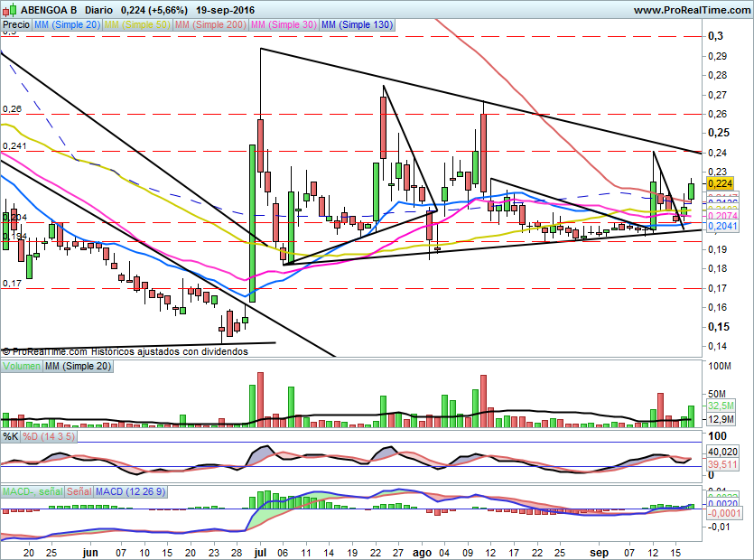Select the Volumen indicator label
The width and height of the screenshot is (754, 560).
(22, 366)
